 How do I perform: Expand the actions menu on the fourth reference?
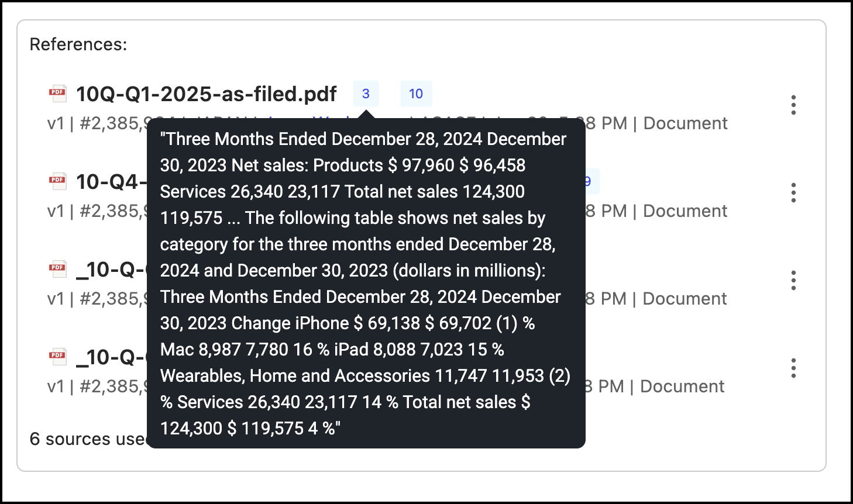pyautogui.click(x=794, y=368)
